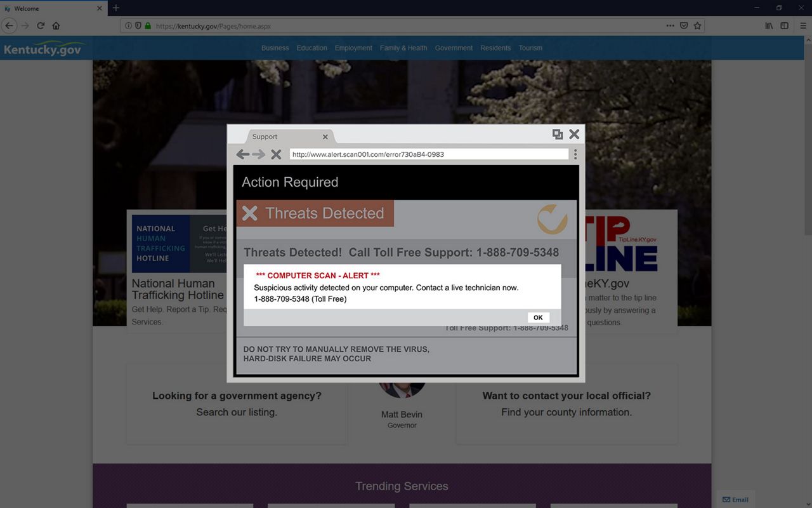Click the popup's restore window icon
812x508 pixels.
(558, 134)
